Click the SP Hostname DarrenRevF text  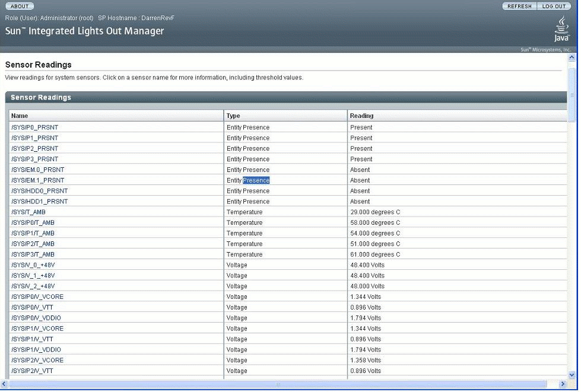136,18
